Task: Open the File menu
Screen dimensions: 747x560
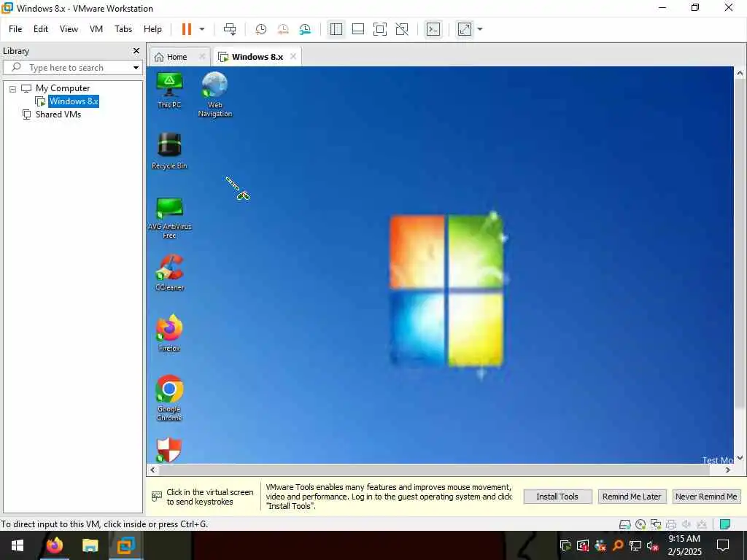Action: (x=15, y=29)
